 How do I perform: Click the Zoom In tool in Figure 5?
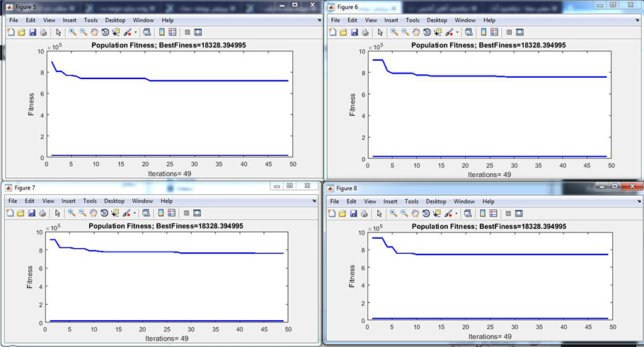point(72,32)
